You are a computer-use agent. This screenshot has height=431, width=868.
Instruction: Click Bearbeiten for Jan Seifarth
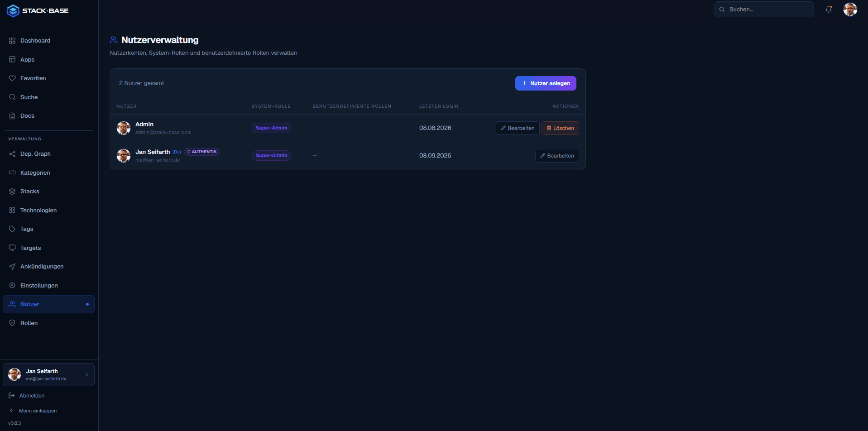coord(557,156)
